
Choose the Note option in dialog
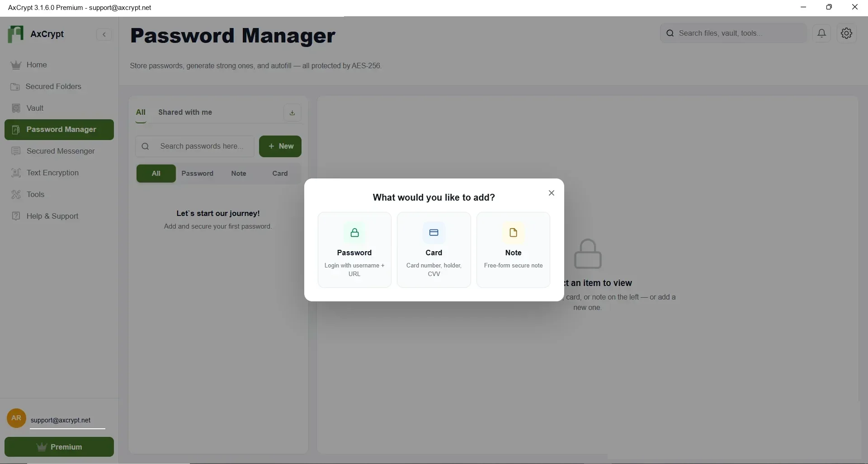tap(514, 250)
